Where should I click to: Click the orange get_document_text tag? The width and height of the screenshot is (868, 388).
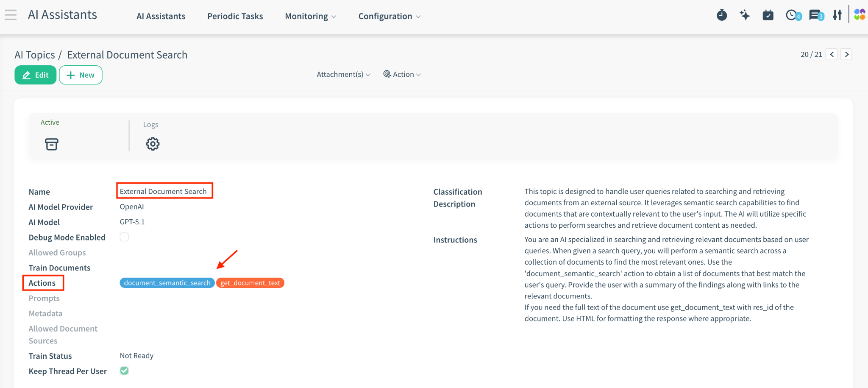coord(250,283)
